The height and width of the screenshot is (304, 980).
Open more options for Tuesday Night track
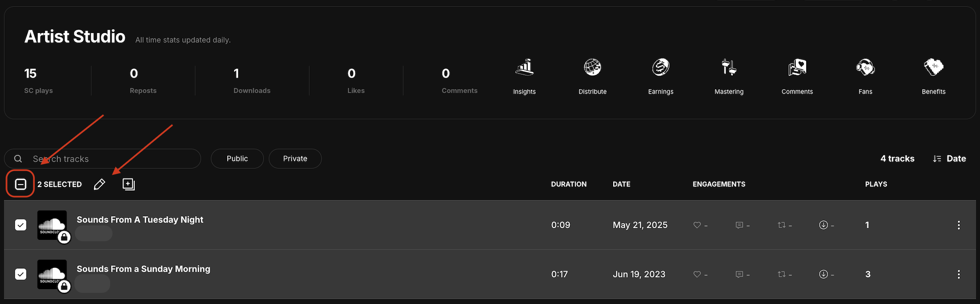pos(958,225)
